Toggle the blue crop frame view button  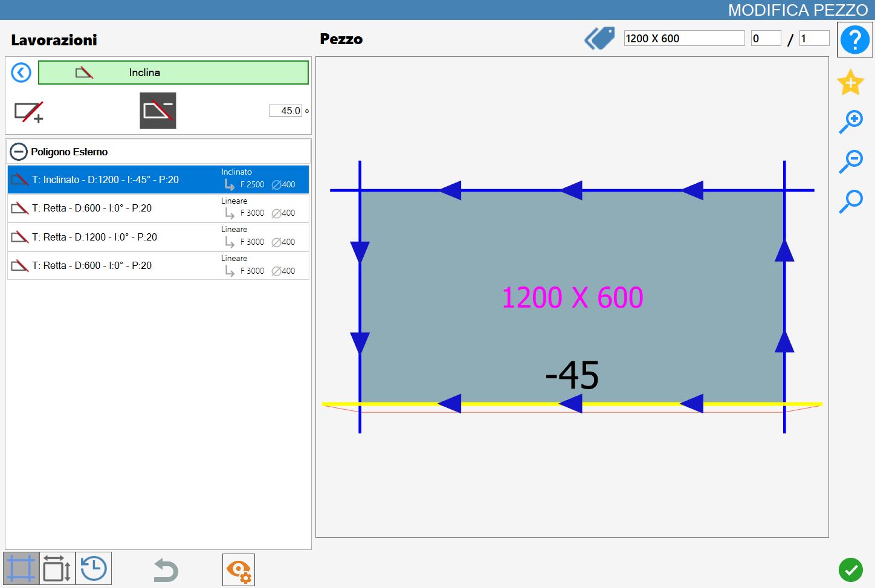21,569
